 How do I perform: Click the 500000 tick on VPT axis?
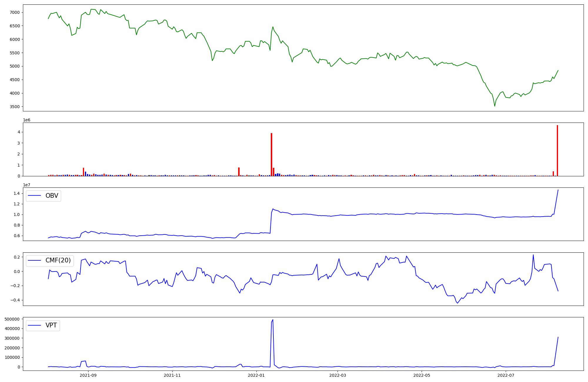(12, 319)
